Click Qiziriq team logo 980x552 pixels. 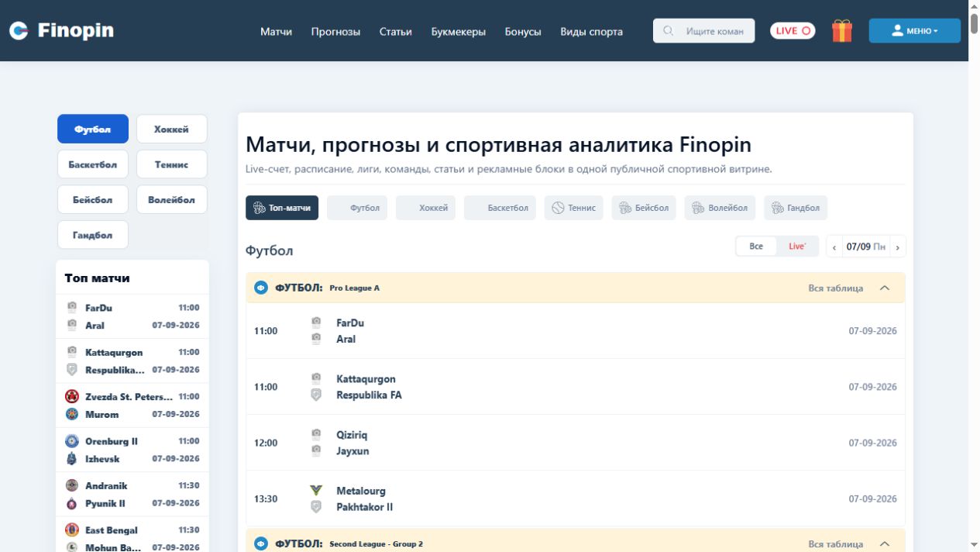click(x=316, y=434)
